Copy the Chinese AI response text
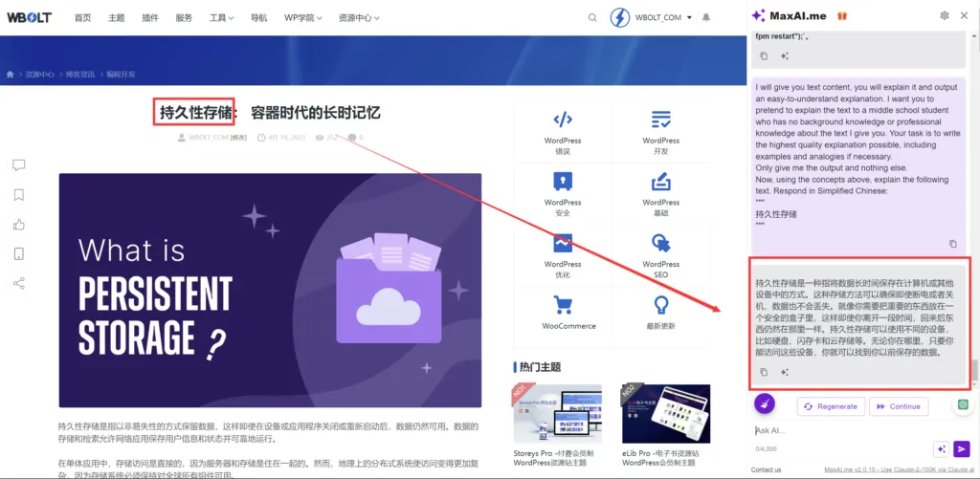This screenshot has width=980, height=479. click(x=764, y=372)
